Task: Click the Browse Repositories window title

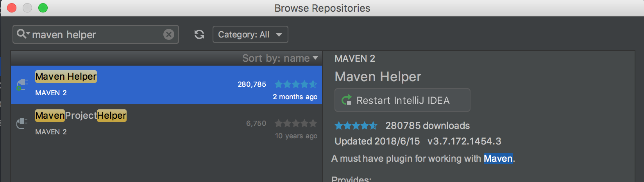Action: tap(322, 8)
